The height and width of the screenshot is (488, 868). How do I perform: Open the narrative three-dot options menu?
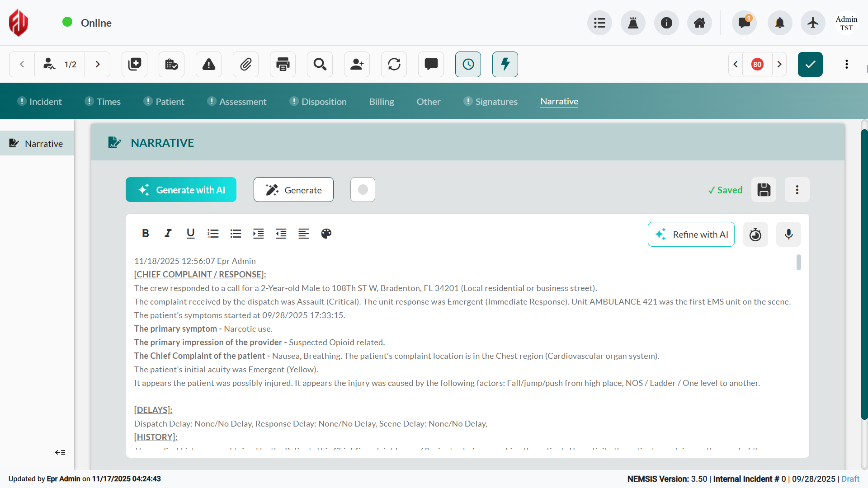(797, 190)
